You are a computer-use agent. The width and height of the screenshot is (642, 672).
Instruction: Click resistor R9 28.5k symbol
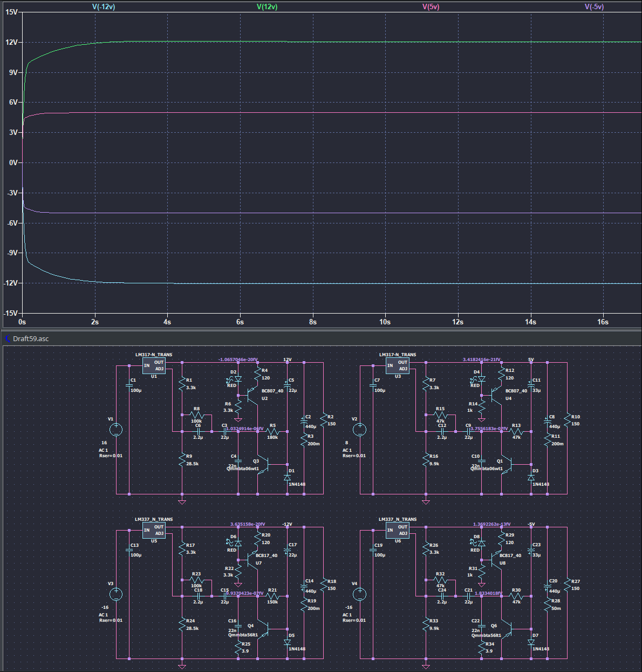tap(182, 460)
